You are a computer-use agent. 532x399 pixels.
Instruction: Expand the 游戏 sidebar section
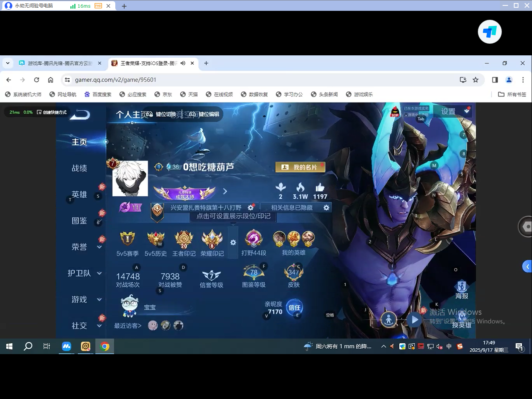click(99, 300)
